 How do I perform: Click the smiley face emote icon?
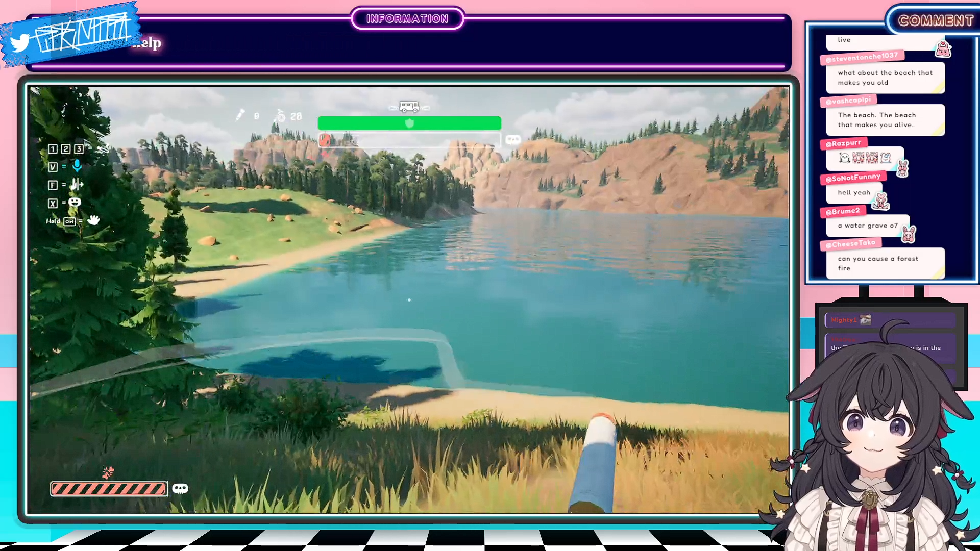point(75,203)
